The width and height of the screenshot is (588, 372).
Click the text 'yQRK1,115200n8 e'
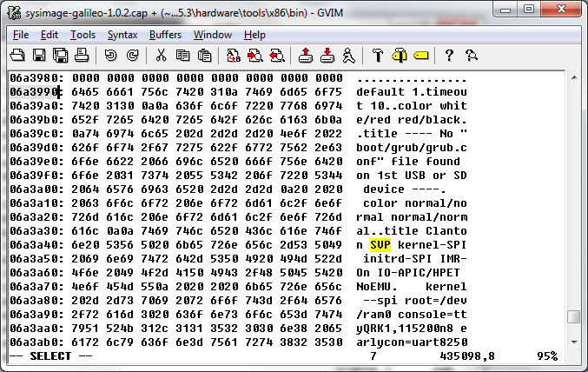point(412,328)
